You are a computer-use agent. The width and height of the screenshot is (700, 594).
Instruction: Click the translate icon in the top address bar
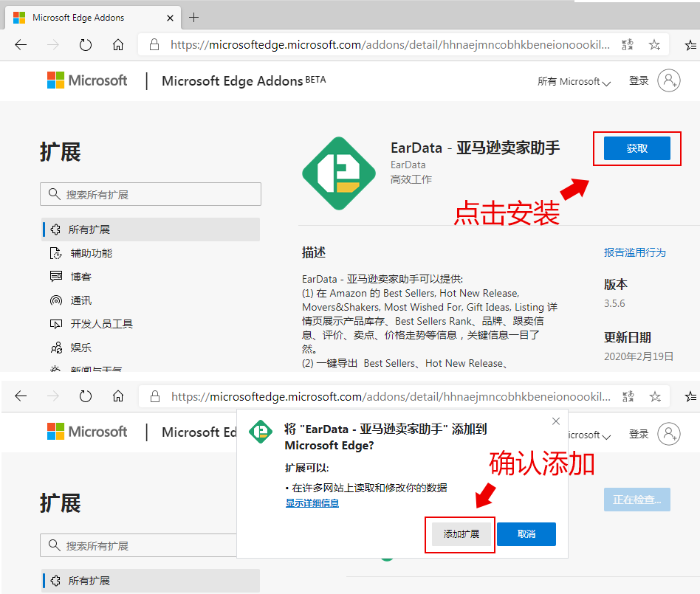click(628, 44)
